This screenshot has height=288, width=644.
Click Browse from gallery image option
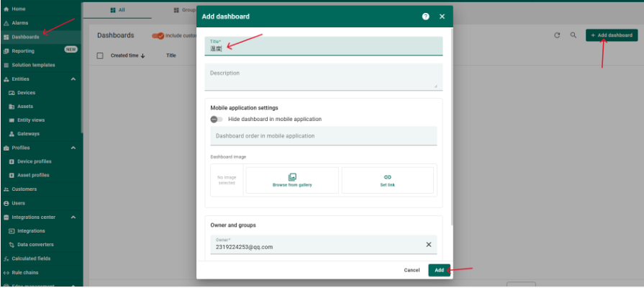pyautogui.click(x=292, y=180)
